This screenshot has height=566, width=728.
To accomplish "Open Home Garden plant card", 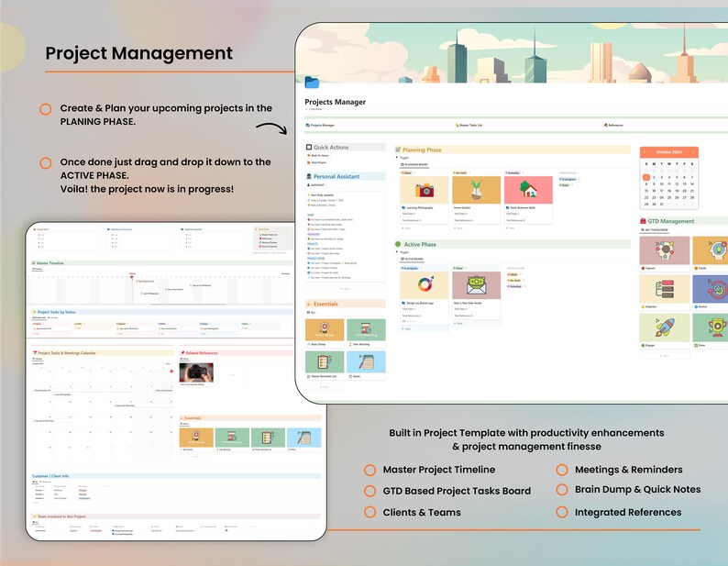I will 477,200.
